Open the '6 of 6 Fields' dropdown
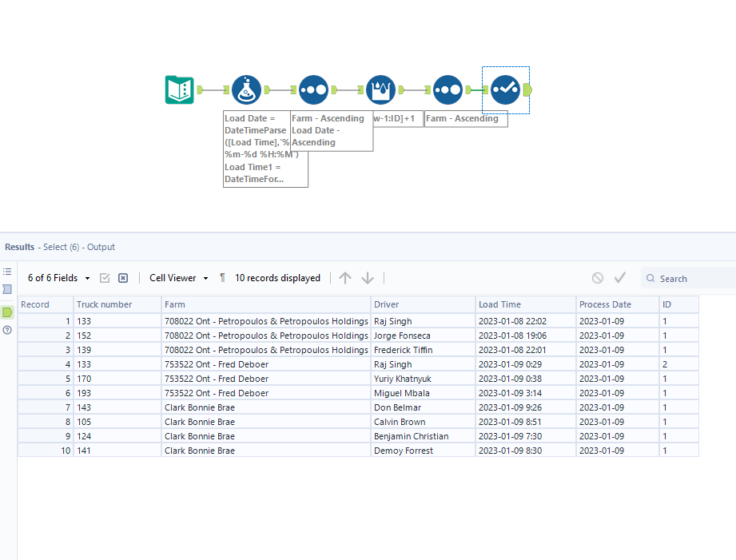Viewport: 736px width, 560px height. 58,278
